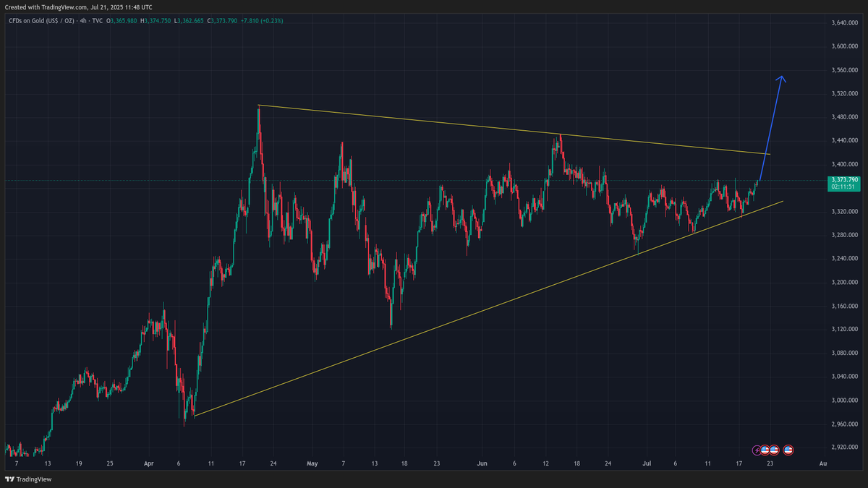The height and width of the screenshot is (488, 868).
Task: Click the Au label on time axis
Action: click(822, 463)
